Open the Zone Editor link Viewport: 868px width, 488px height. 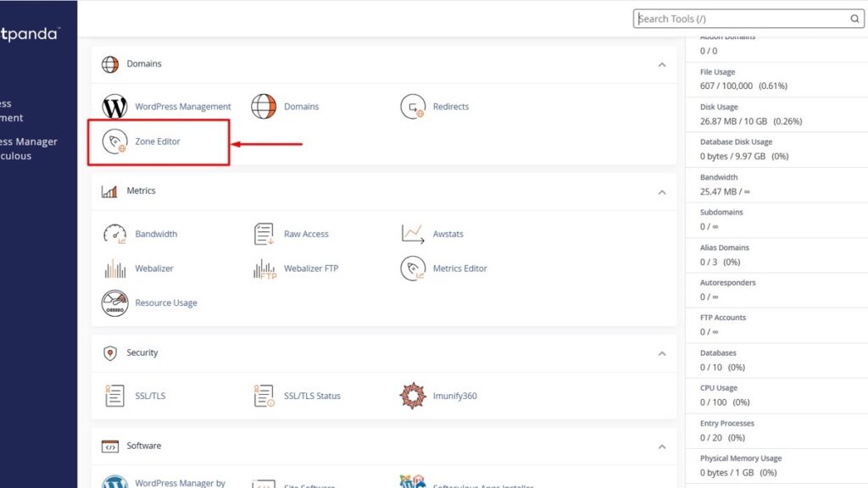[158, 141]
